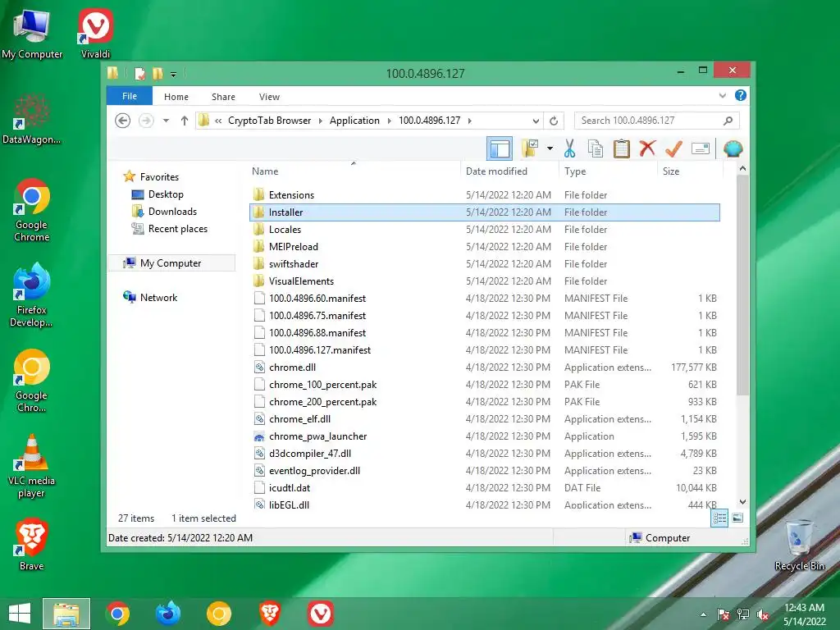Screen dimensions: 840x630
Task: Sort by the Type column header
Action: [x=575, y=171]
